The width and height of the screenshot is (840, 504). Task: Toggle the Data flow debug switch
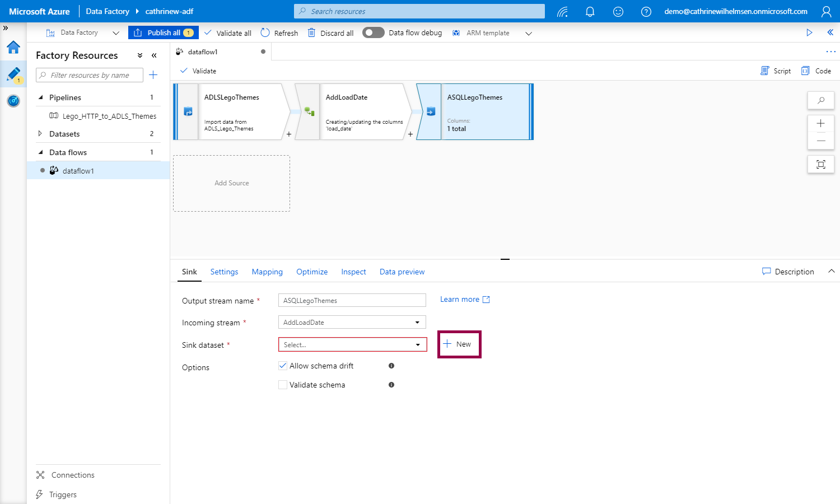[x=373, y=32]
